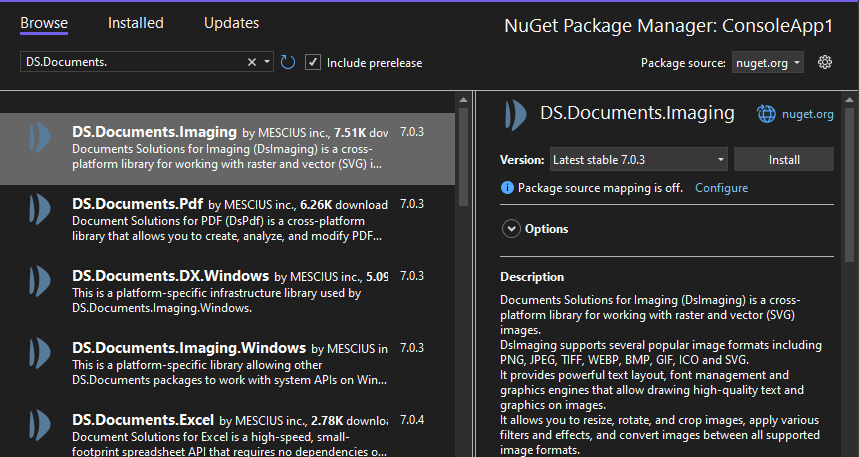859x457 pixels.
Task: Click the DS.Documents.Imaging logo in details pane
Action: [x=516, y=115]
